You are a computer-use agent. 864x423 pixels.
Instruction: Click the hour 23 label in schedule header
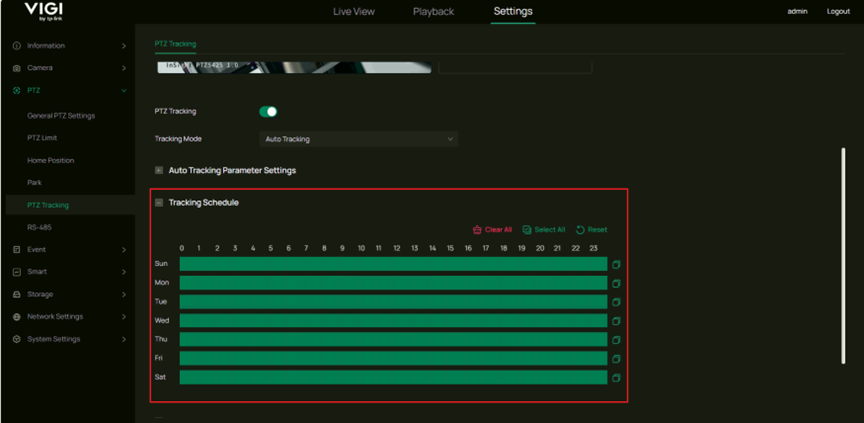pyautogui.click(x=593, y=248)
